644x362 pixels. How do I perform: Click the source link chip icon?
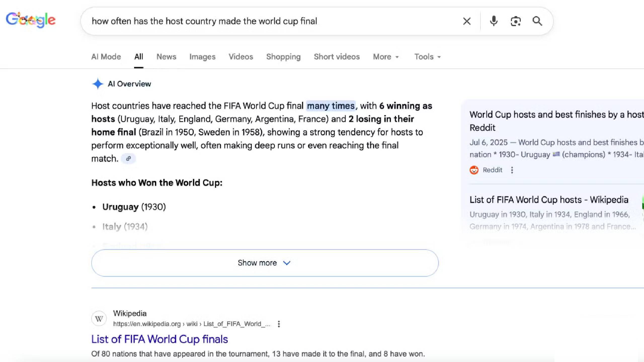tap(128, 159)
